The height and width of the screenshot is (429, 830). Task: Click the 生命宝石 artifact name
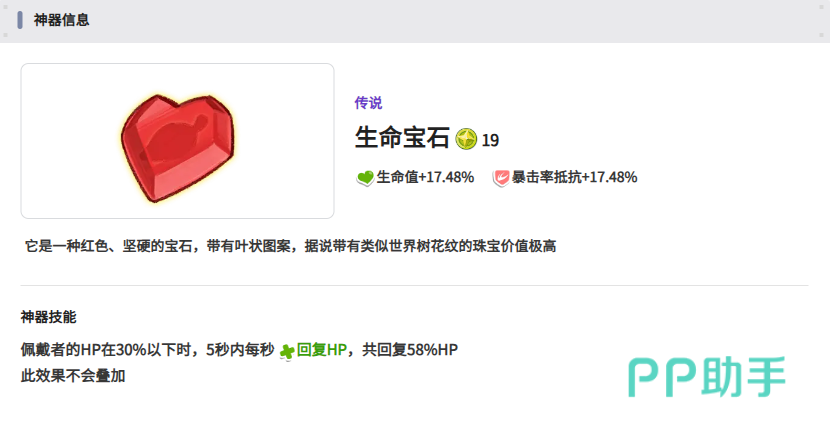pos(402,138)
